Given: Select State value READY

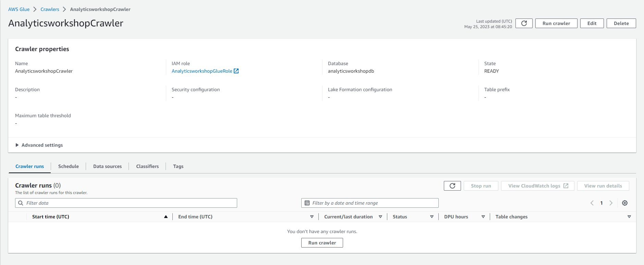Looking at the screenshot, I should pos(491,71).
